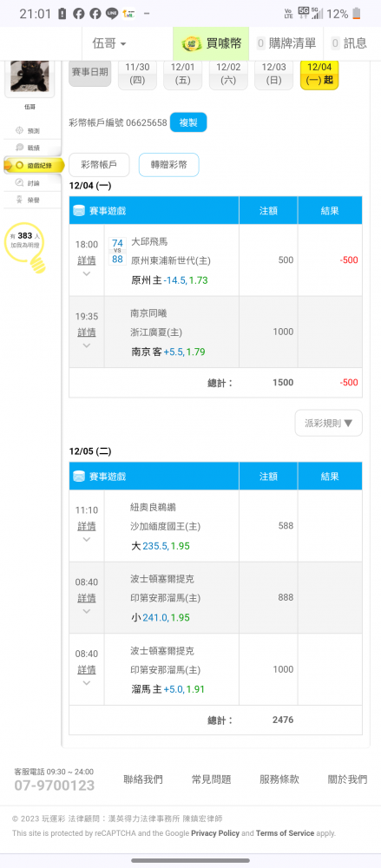Select the 12/03 (日) date tab
This screenshot has width=381, height=868.
coord(273,75)
